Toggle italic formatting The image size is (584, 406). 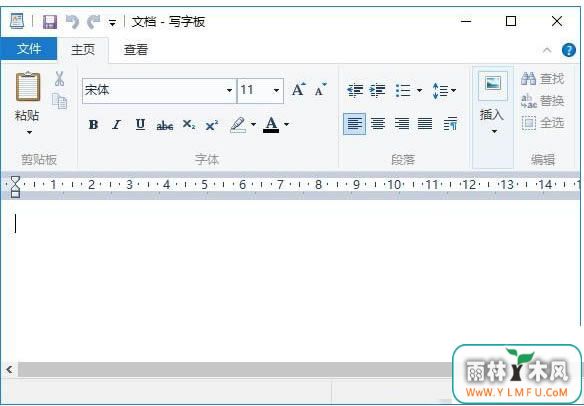click(117, 124)
